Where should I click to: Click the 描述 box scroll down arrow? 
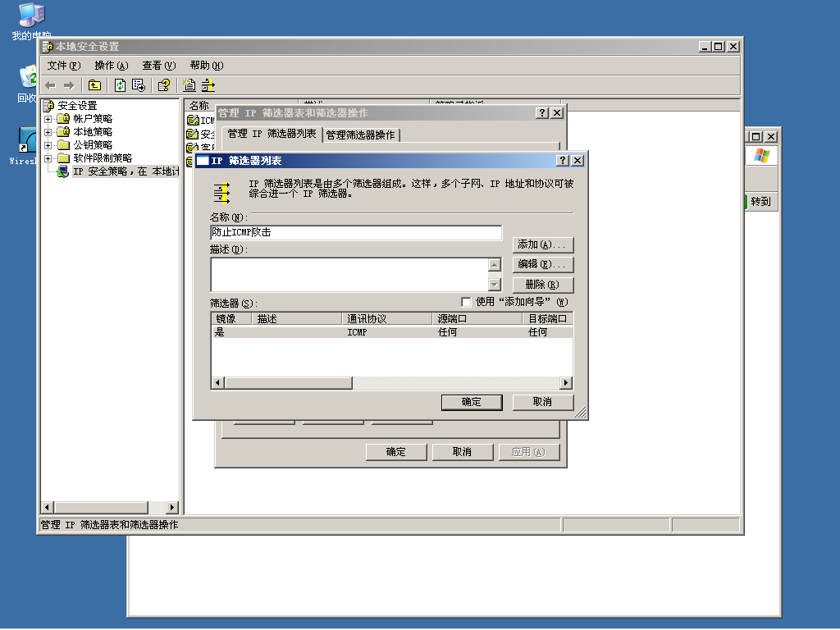click(495, 284)
